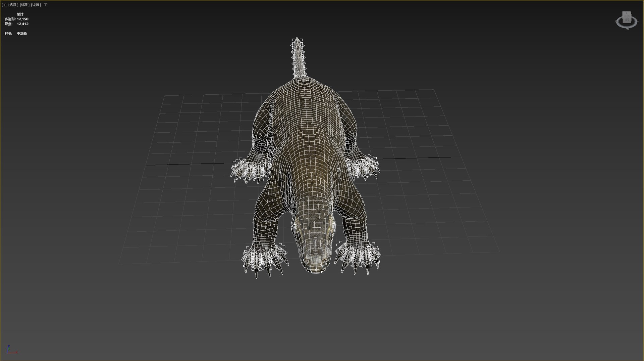Open the 边面 edged faces menu

(36, 5)
